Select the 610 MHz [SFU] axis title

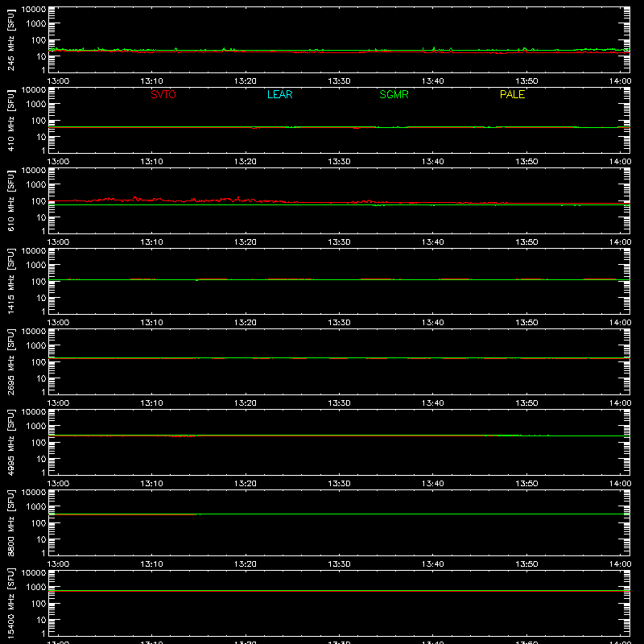click(x=10, y=200)
